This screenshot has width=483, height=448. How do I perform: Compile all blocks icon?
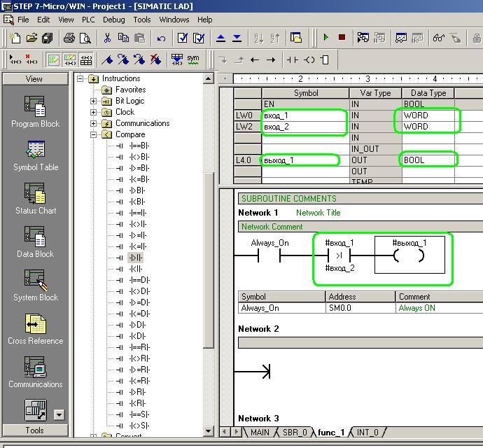point(199,38)
